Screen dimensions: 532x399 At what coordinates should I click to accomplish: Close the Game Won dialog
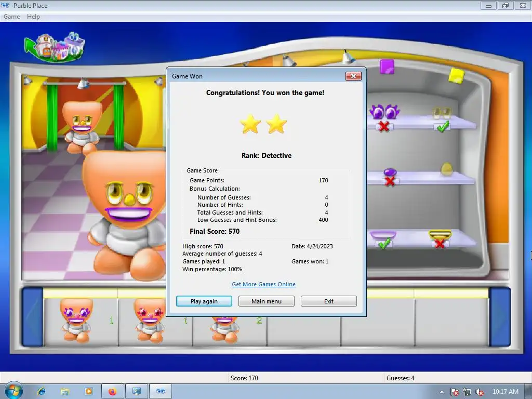click(x=353, y=76)
